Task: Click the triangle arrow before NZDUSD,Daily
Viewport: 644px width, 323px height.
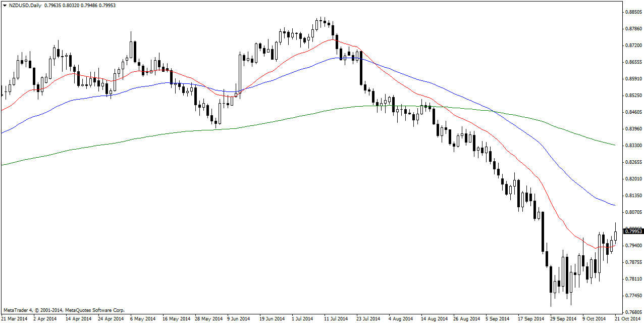Action: coord(5,5)
